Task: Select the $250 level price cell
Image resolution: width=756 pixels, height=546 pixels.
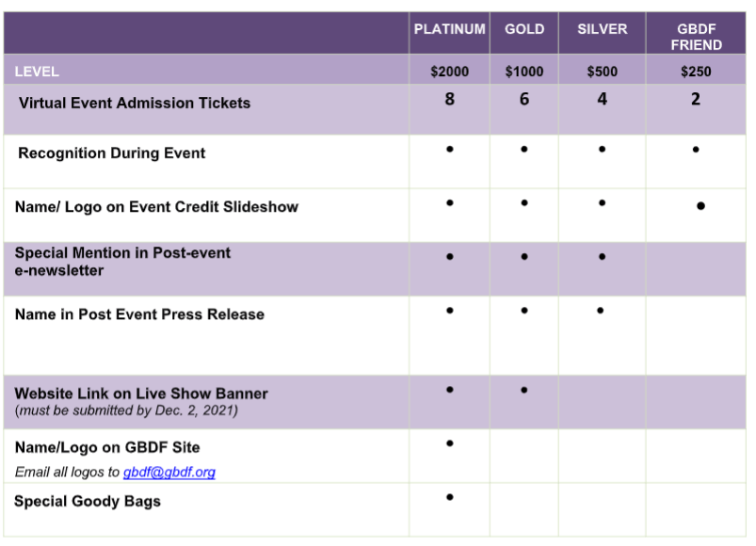Action: [696, 72]
